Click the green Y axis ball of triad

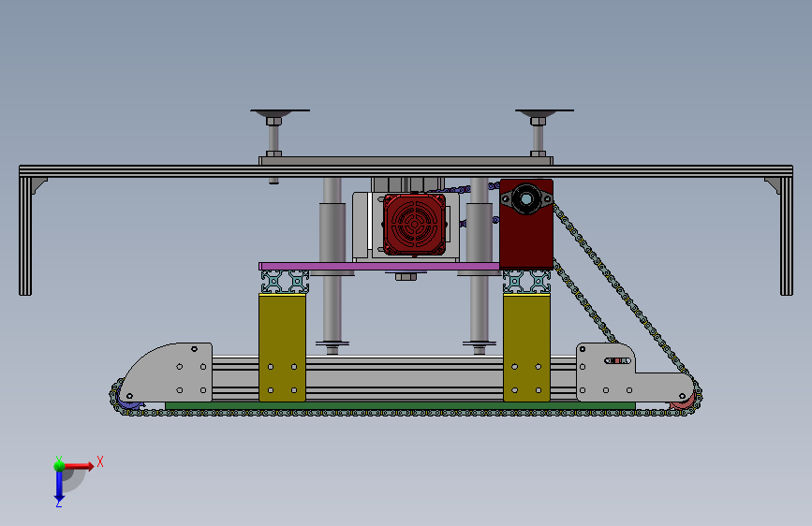[59, 466]
